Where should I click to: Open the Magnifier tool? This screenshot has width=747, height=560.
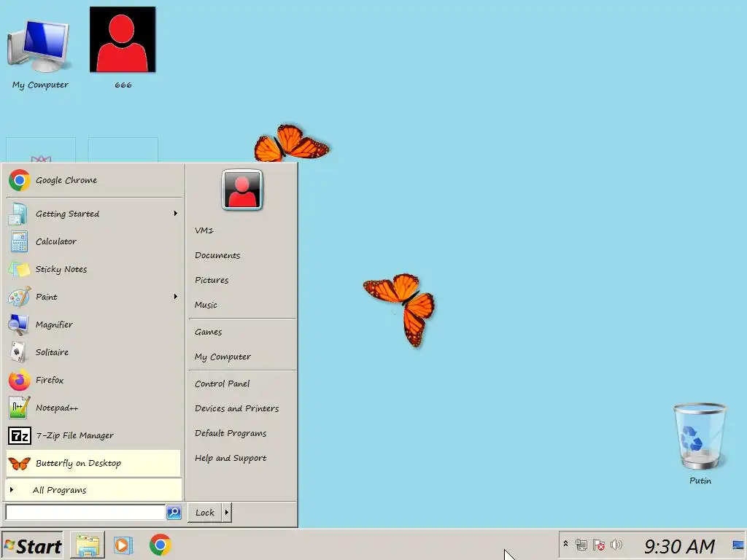[94, 324]
